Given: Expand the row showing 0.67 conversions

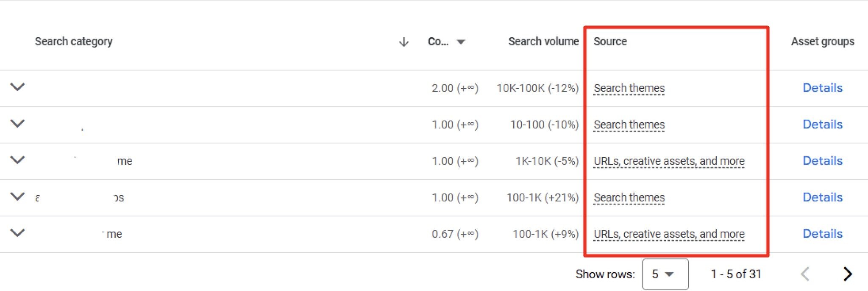Looking at the screenshot, I should click(17, 233).
